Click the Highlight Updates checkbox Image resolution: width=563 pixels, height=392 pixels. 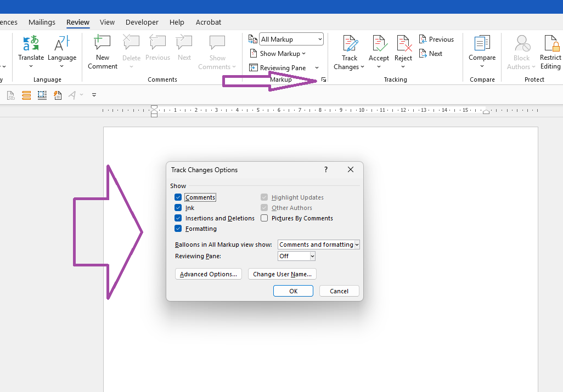click(x=264, y=197)
